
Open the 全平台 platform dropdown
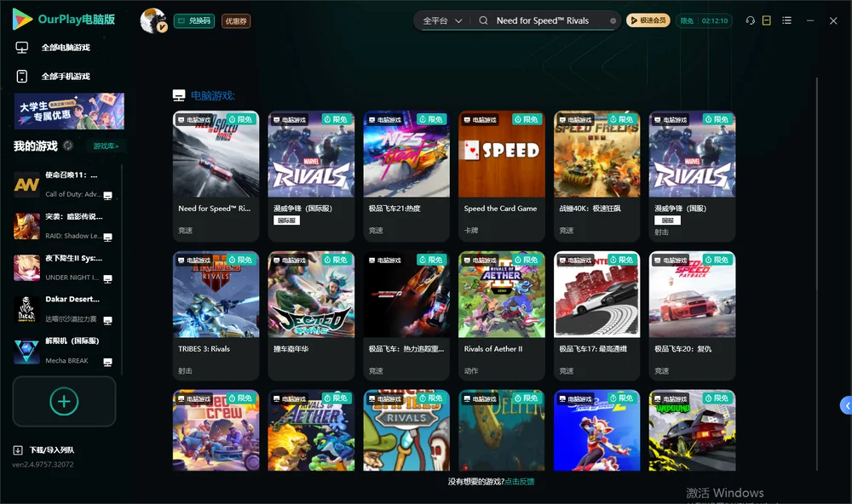point(441,20)
